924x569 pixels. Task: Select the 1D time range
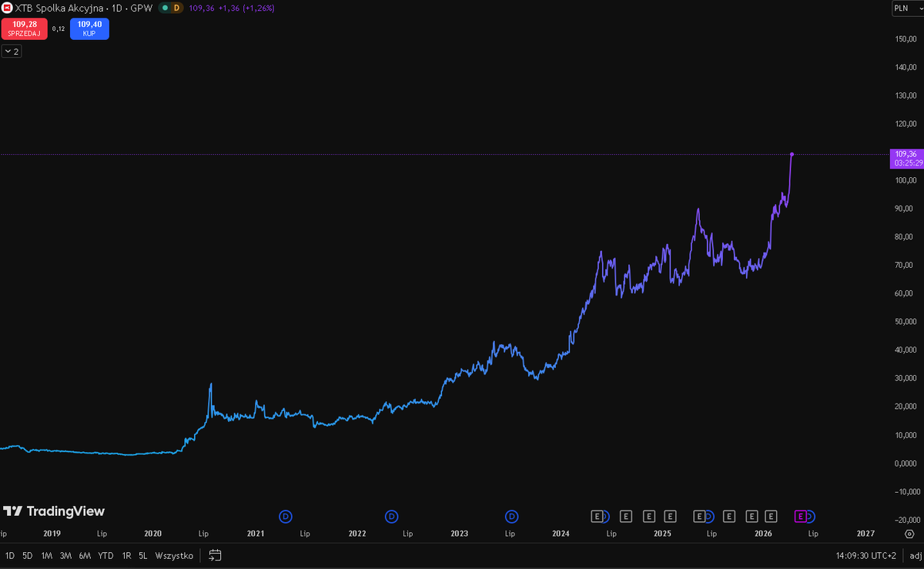[10, 555]
